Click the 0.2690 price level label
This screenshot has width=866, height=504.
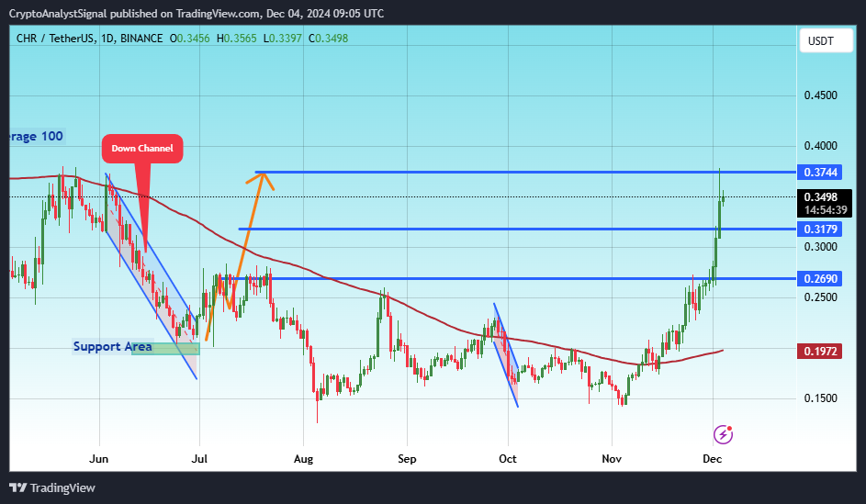pos(819,279)
